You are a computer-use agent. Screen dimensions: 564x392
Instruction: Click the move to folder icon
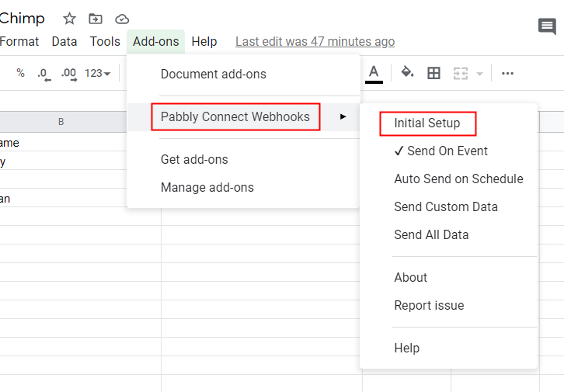[x=96, y=19]
